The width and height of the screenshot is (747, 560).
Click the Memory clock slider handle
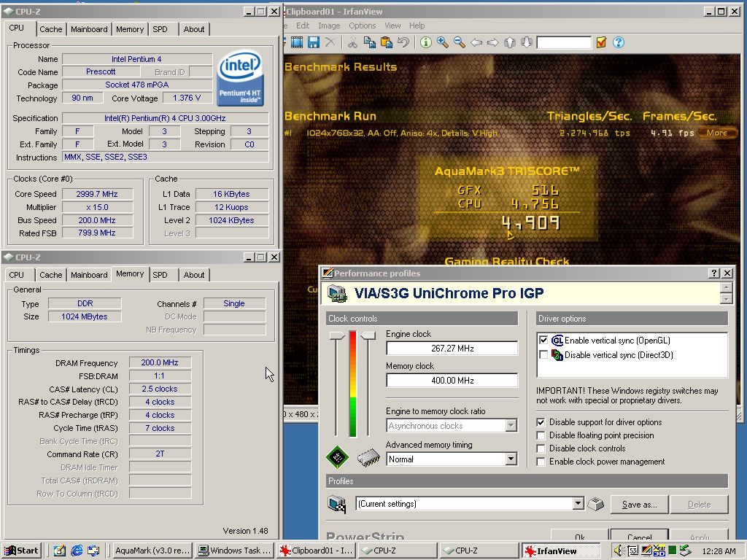[368, 335]
